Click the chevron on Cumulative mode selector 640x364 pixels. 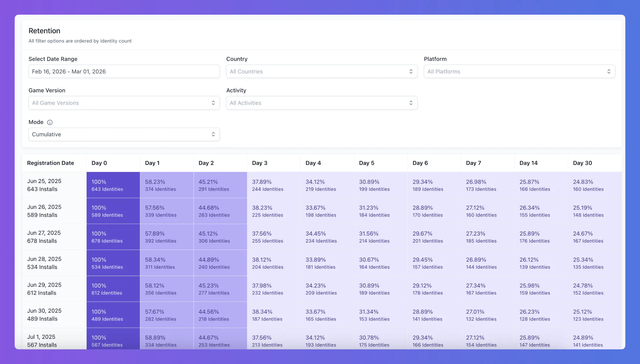coord(213,134)
